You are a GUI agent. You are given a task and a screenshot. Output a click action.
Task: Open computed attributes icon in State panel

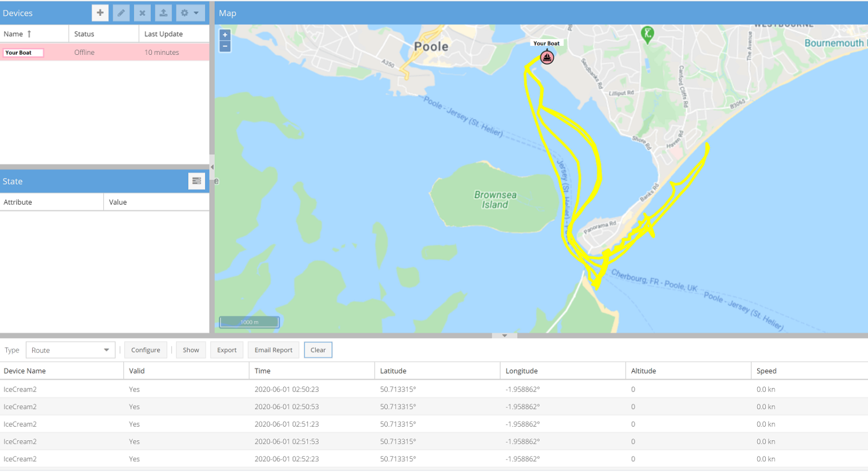click(x=196, y=181)
